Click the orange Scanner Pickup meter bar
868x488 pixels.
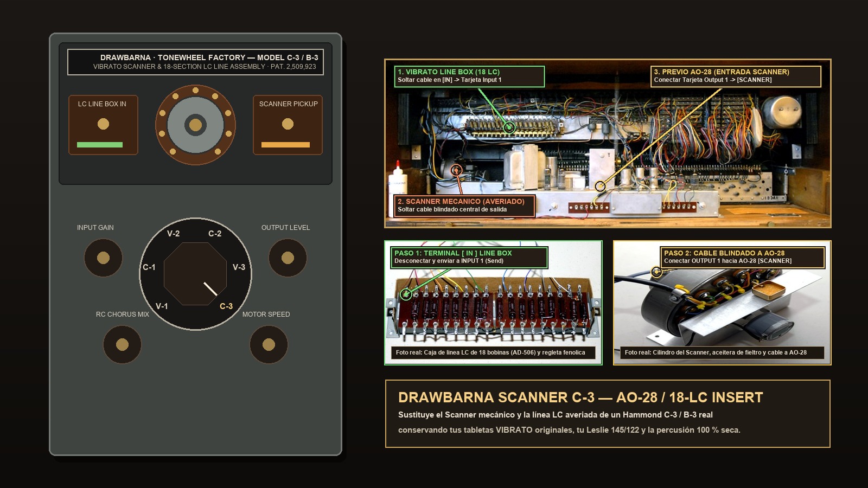285,145
